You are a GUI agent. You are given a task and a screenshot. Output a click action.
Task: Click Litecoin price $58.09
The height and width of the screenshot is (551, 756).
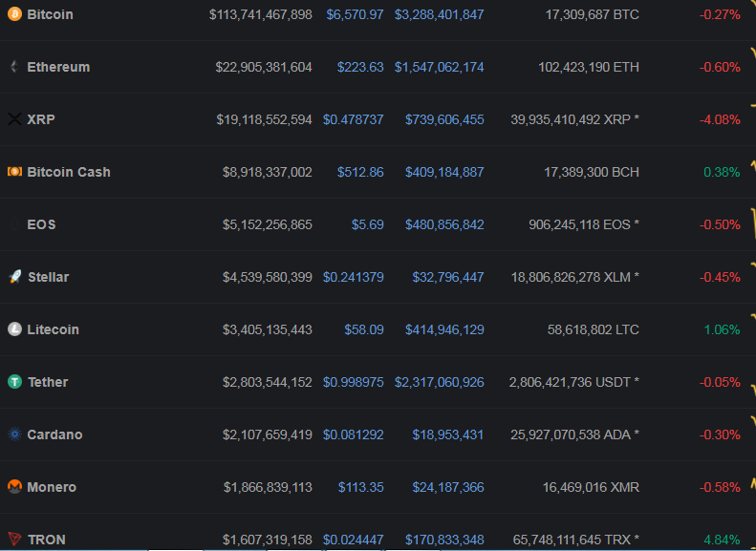click(364, 329)
